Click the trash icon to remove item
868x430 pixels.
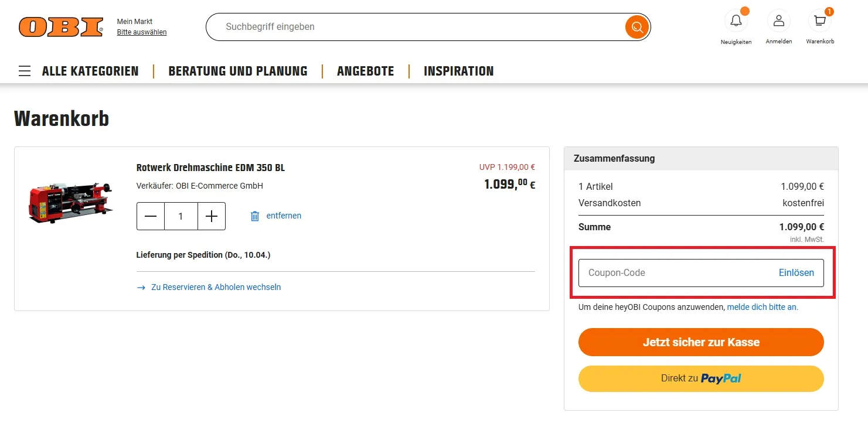[255, 216]
